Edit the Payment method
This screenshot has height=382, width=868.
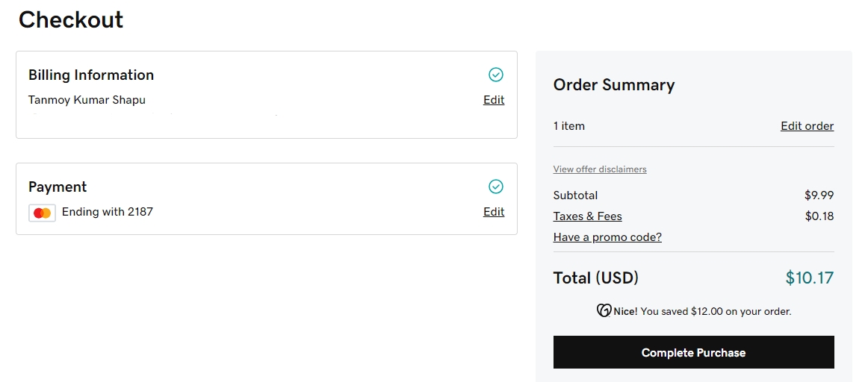(x=494, y=212)
